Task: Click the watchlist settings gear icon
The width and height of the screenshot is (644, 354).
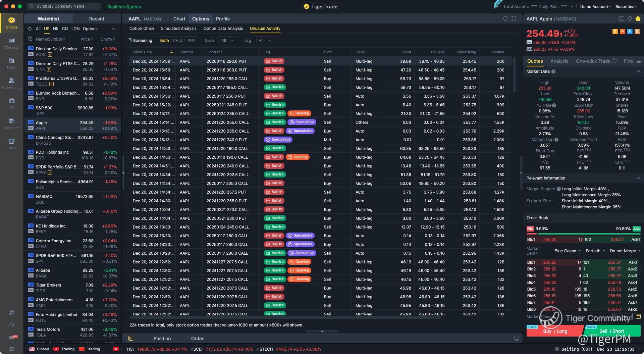Action: [x=30, y=29]
